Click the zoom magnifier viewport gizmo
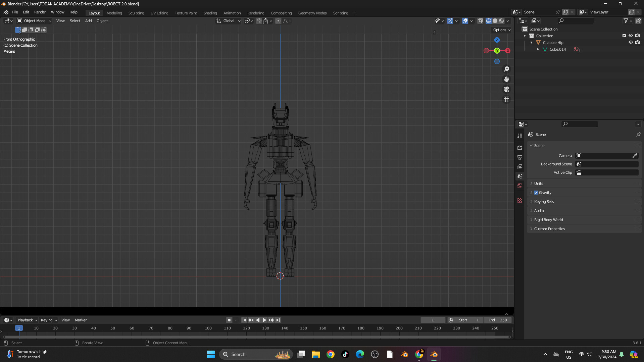The image size is (644, 362). (506, 69)
